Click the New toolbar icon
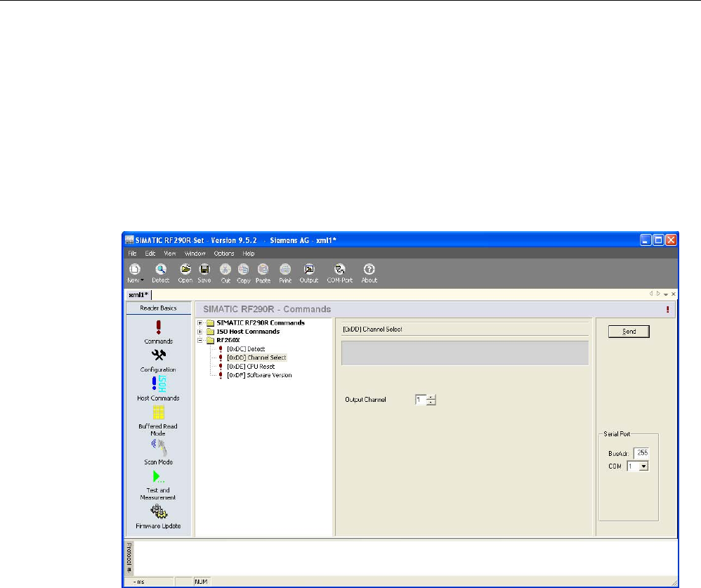Viewport: 701px width, 588px height. coord(135,269)
